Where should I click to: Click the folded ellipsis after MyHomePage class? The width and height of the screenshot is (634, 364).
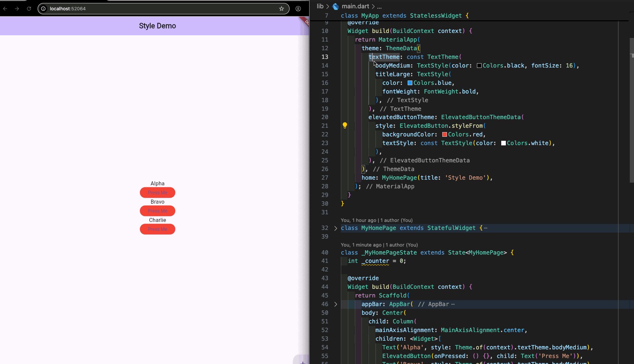coord(486,228)
